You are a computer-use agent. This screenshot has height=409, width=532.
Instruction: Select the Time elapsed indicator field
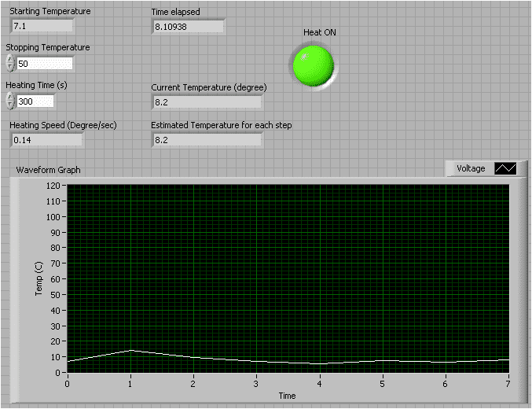[x=188, y=26]
